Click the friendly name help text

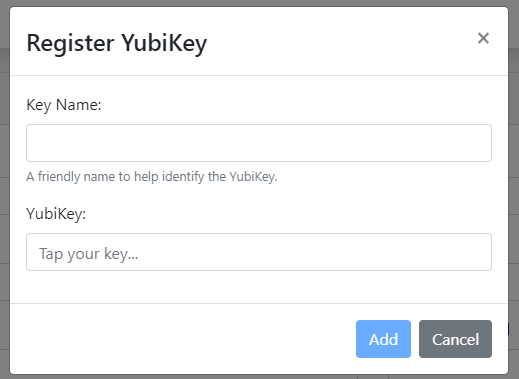click(152, 177)
